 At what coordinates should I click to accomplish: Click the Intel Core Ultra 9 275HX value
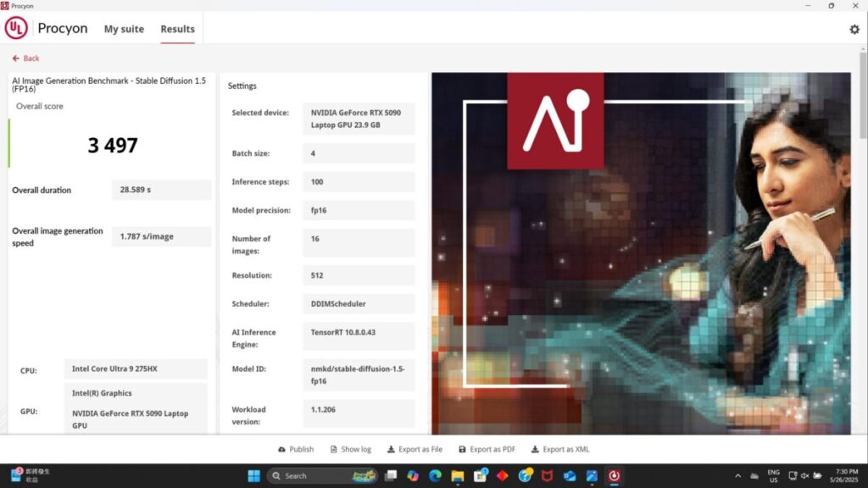(x=136, y=369)
